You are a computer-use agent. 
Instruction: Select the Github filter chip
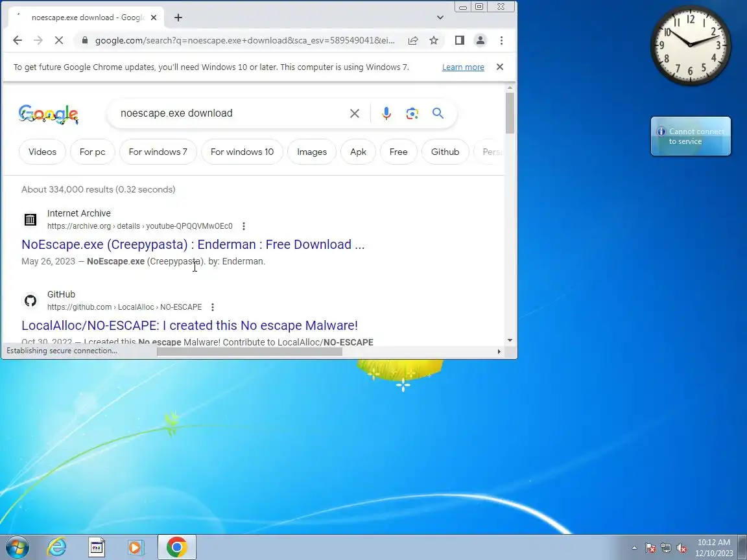pyautogui.click(x=445, y=152)
